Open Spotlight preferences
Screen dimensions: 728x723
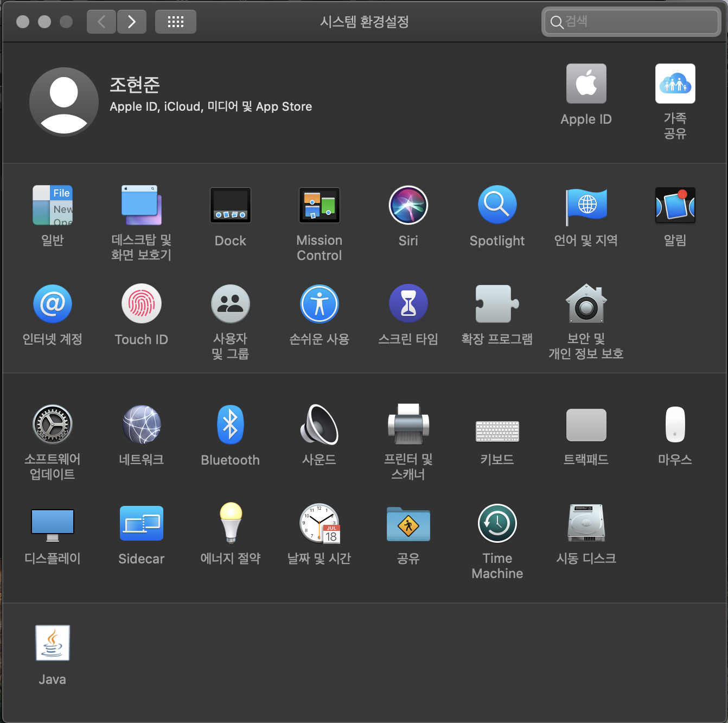pyautogui.click(x=497, y=206)
